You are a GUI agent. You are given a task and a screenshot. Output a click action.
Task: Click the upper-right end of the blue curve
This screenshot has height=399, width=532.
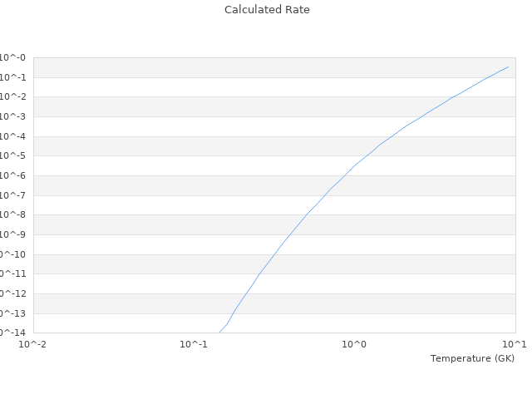click(508, 66)
